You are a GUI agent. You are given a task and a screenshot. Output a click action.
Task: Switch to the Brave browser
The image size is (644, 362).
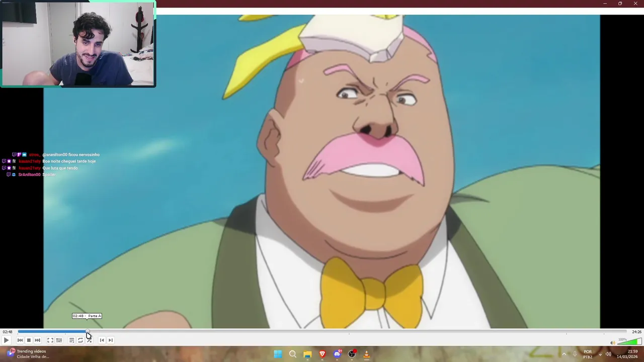pyautogui.click(x=322, y=354)
